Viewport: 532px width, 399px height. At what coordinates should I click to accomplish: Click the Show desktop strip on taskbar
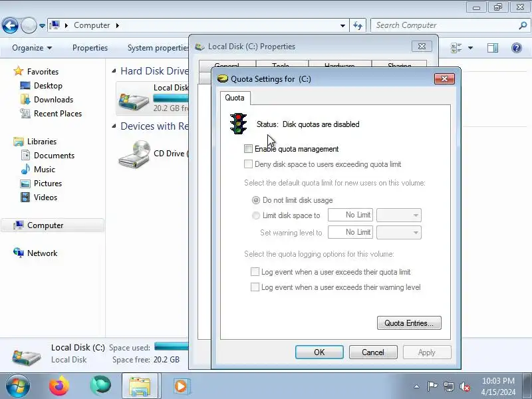[x=528, y=386]
